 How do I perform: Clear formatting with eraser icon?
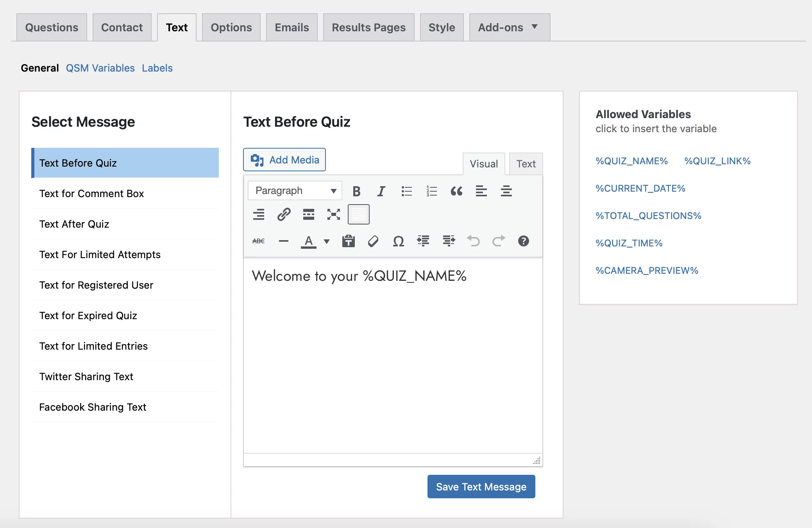[373, 241]
